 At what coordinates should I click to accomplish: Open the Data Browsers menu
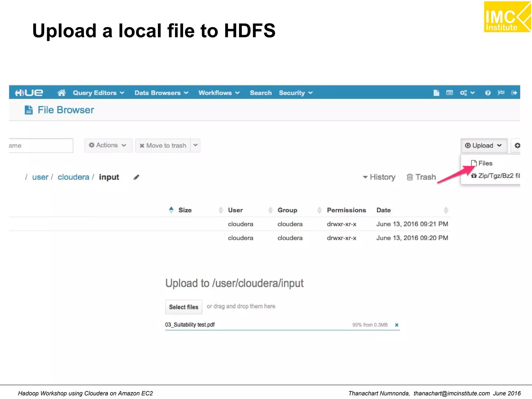tap(161, 93)
